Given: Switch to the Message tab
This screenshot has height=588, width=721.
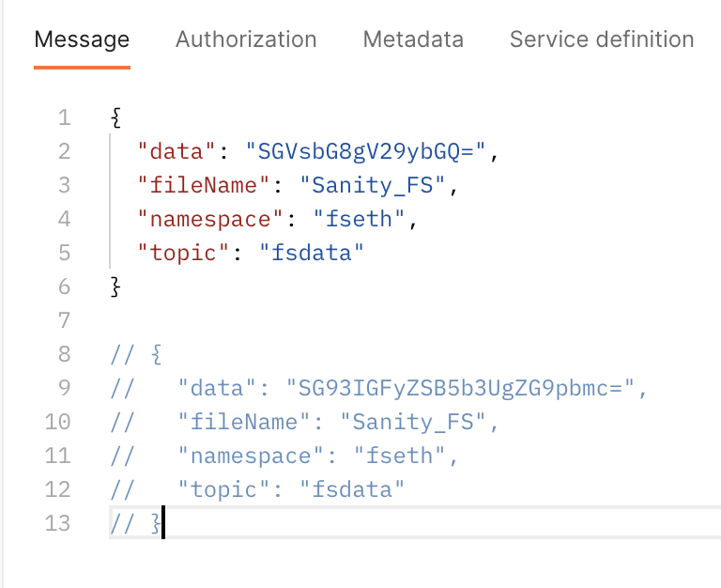Looking at the screenshot, I should pyautogui.click(x=82, y=40).
